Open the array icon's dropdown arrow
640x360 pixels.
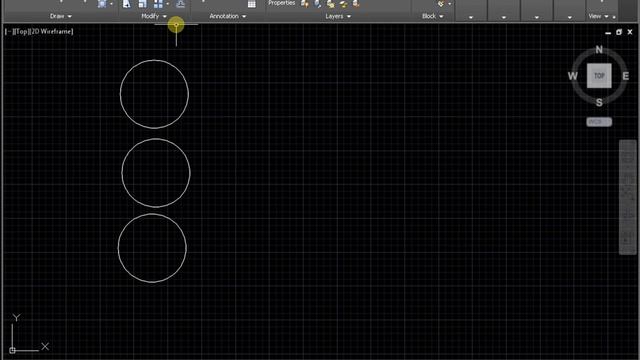167,4
